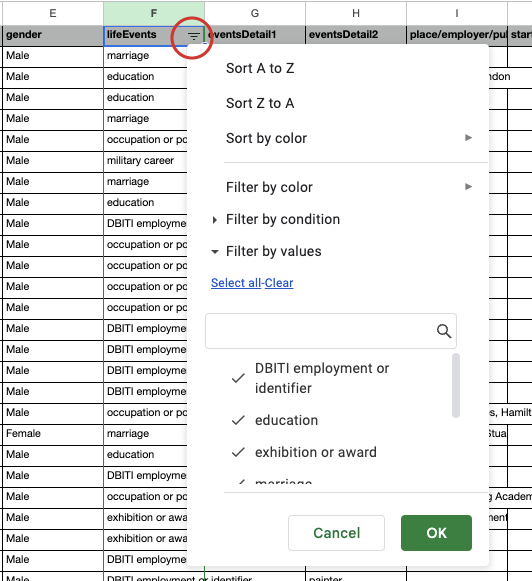Image resolution: width=532 pixels, height=581 pixels.
Task: Click the Select all link
Action: tap(236, 283)
